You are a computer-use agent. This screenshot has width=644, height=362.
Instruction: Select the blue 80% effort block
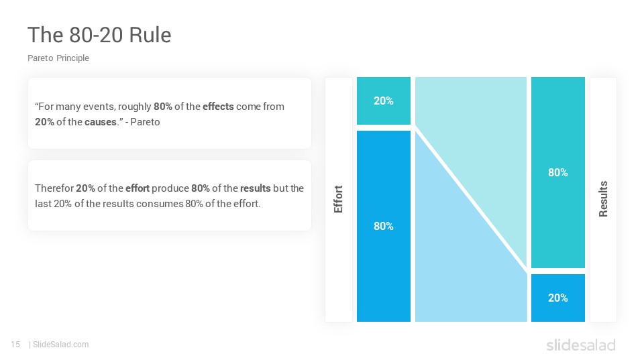tap(384, 226)
